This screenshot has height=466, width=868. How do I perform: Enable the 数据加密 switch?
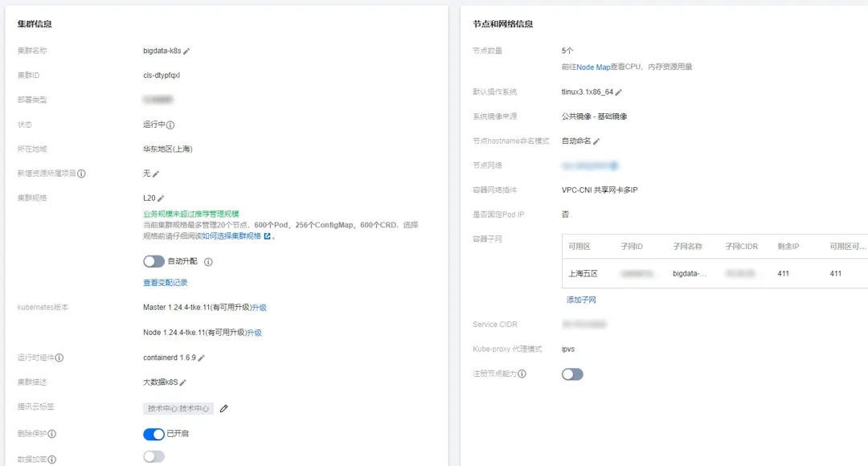click(154, 457)
